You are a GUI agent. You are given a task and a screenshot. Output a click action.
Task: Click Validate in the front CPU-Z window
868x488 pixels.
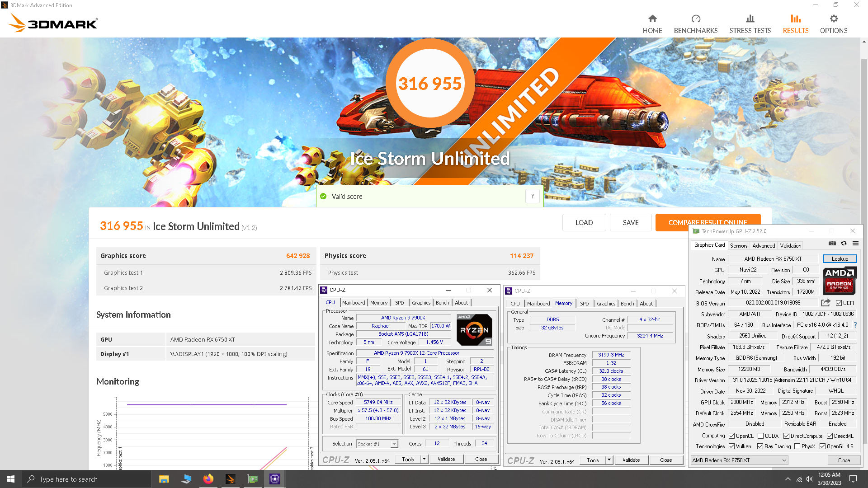point(446,459)
